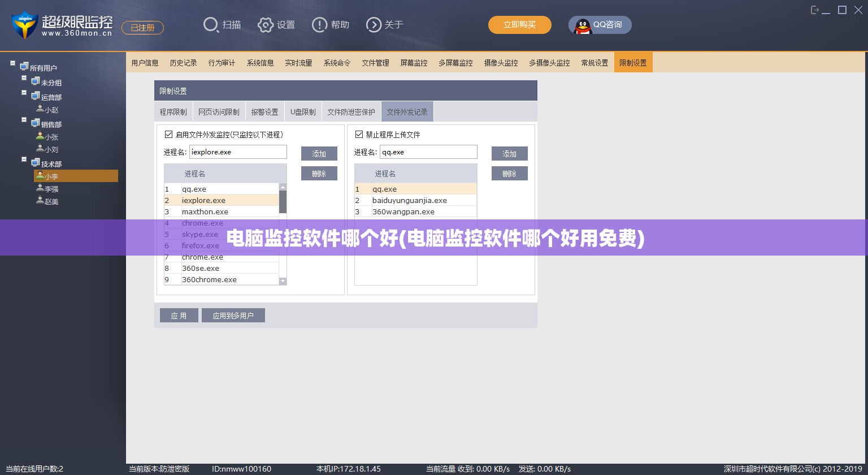The height and width of the screenshot is (475, 868).
Task: Click scroll-down arrow of process list
Action: (283, 281)
